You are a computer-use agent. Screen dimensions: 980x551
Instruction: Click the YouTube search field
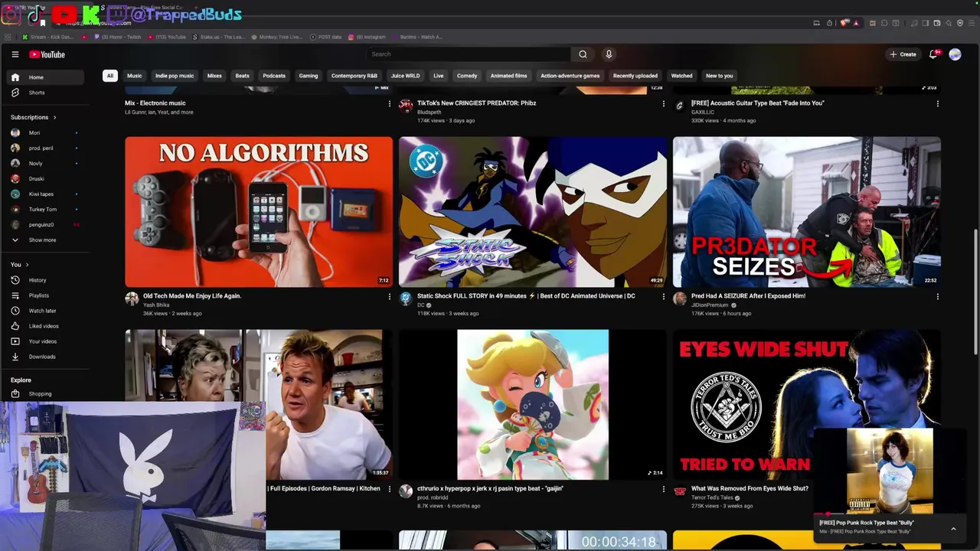click(469, 54)
